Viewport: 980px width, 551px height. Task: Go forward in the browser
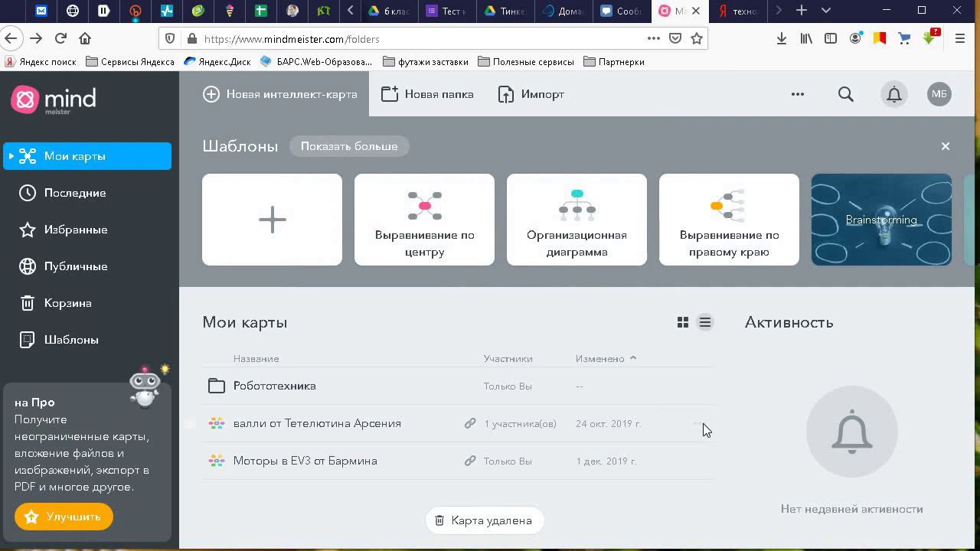point(36,38)
